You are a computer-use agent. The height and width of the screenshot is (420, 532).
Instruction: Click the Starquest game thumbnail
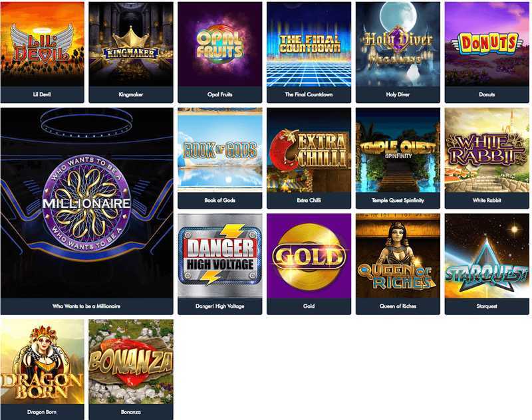pos(487,256)
